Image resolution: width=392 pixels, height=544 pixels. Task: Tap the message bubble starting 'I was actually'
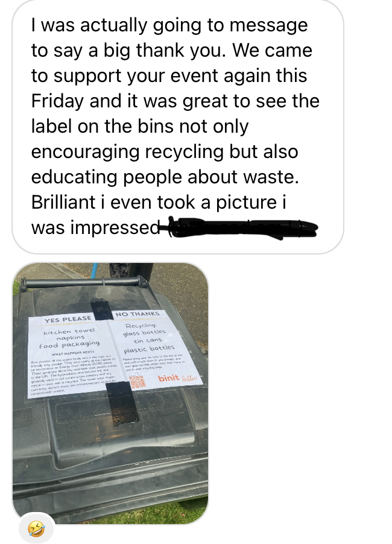tap(178, 126)
